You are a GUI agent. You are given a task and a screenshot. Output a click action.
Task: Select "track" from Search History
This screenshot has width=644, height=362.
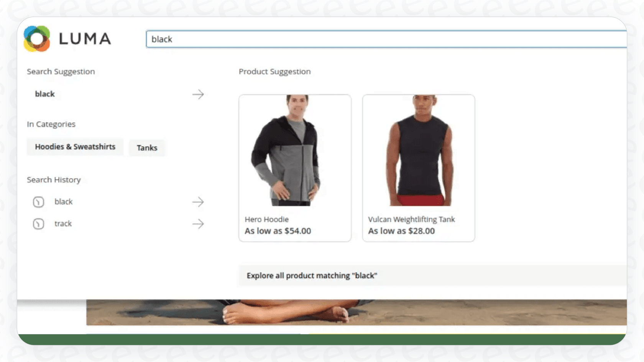tap(63, 224)
